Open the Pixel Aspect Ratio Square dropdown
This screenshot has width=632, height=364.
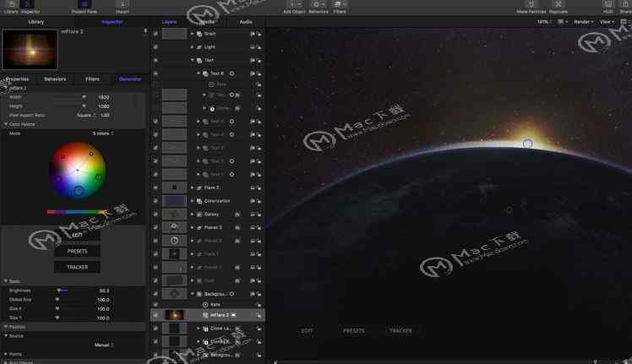[86, 116]
